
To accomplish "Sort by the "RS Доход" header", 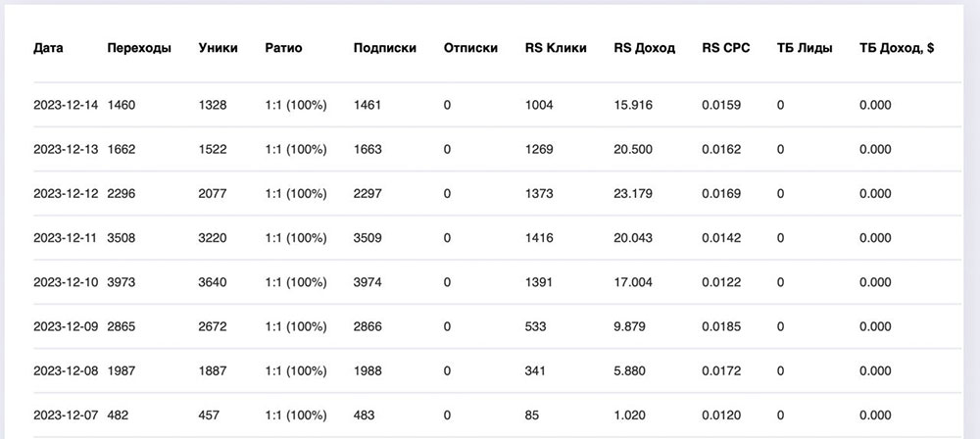I will coord(644,48).
